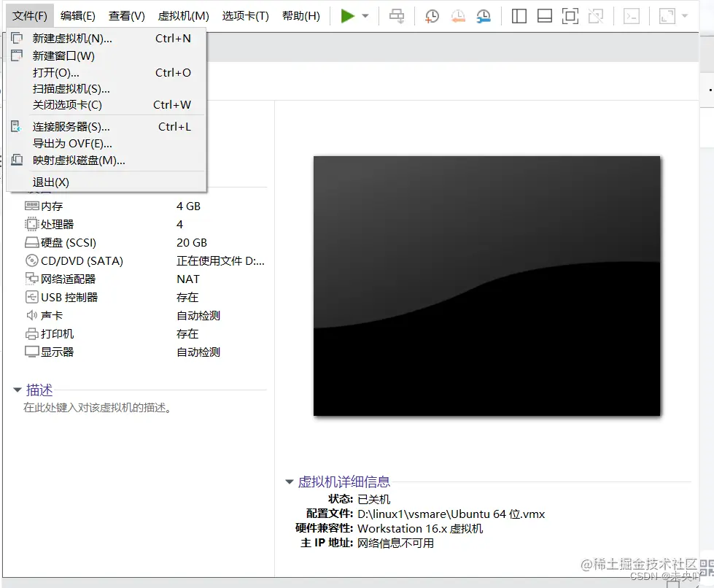This screenshot has width=714, height=588.
Task: Click the hard disk icon beside 硬盘 (SCSI)
Action: click(32, 242)
